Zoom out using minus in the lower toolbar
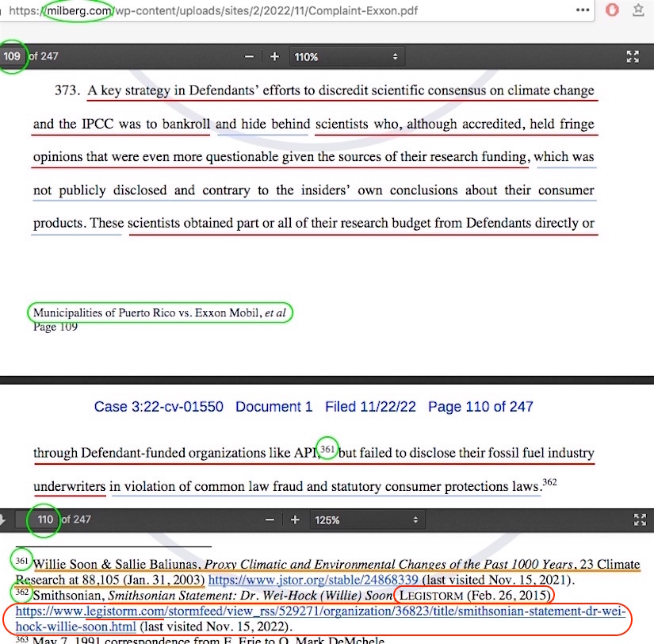This screenshot has height=644, width=654. click(x=270, y=520)
